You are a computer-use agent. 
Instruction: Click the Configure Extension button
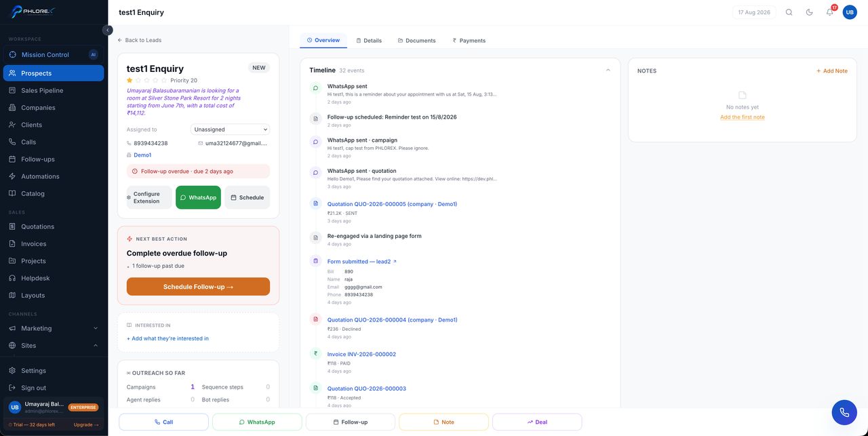tap(149, 197)
